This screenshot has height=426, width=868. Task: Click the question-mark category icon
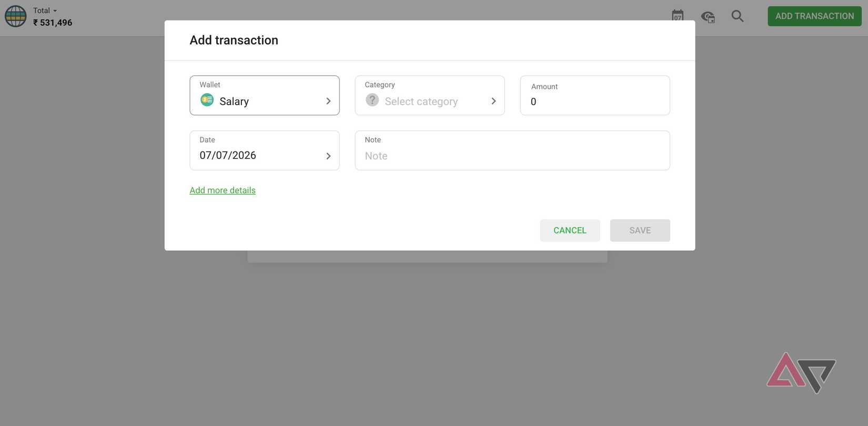(x=372, y=100)
